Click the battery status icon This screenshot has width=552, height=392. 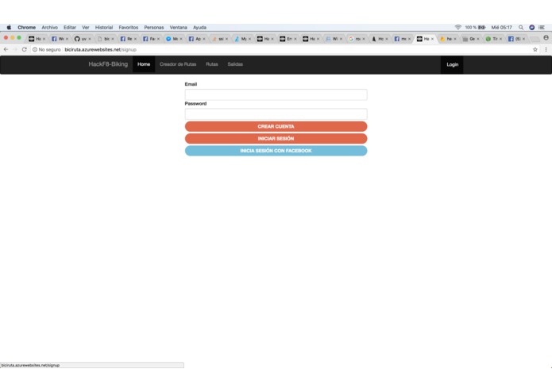point(482,28)
